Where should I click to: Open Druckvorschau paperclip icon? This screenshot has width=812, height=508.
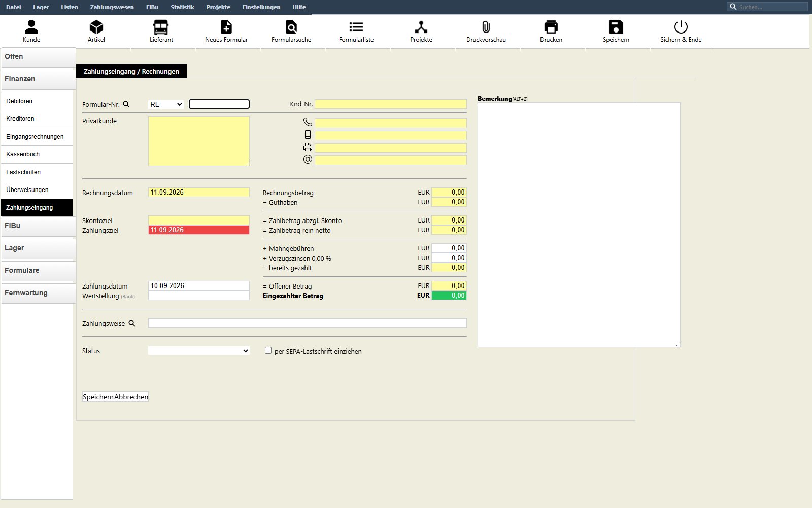(x=486, y=27)
